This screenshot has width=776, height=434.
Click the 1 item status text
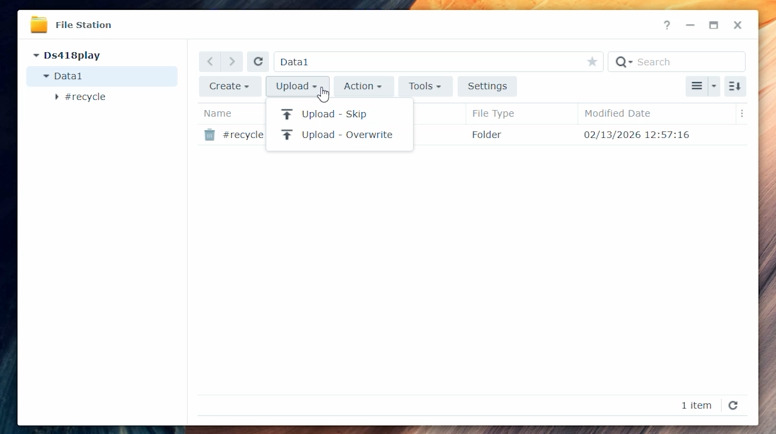coord(696,405)
